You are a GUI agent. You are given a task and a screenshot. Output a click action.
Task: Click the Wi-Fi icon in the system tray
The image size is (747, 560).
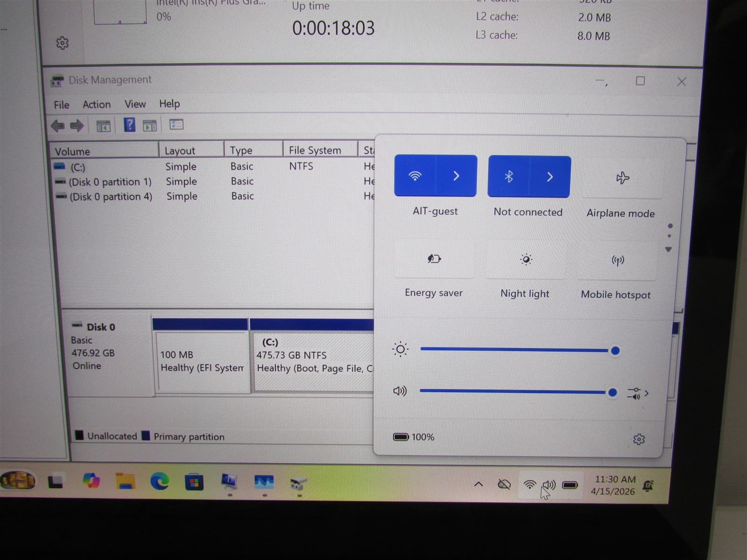click(529, 485)
